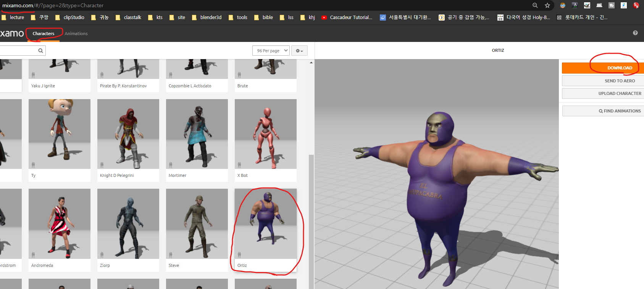Click the mixamo.com address bar URL
The width and height of the screenshot is (644, 289).
(x=53, y=5)
